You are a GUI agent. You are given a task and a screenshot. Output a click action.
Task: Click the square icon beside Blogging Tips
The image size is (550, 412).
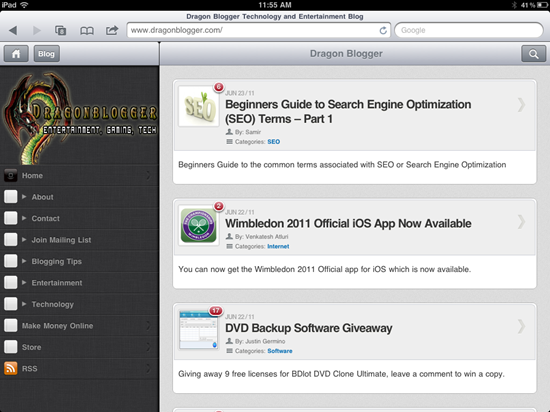coord(11,261)
